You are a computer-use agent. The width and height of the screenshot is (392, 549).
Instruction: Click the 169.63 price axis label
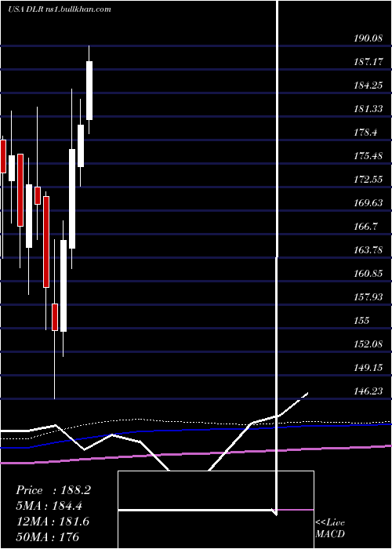368,202
